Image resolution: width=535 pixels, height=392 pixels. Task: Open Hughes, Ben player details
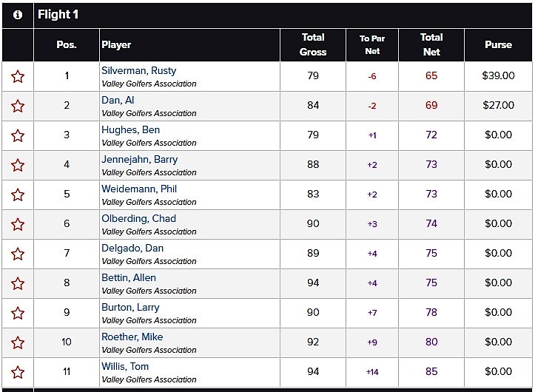tap(131, 129)
